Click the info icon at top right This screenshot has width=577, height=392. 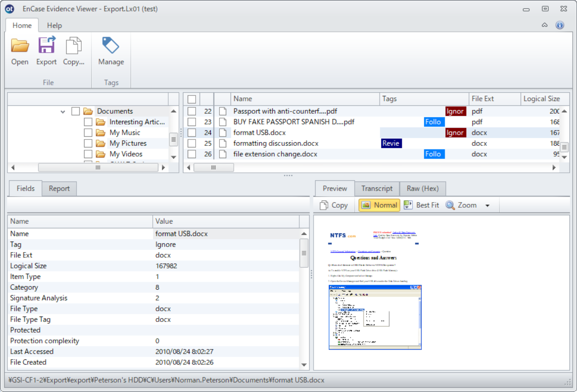pyautogui.click(x=560, y=25)
